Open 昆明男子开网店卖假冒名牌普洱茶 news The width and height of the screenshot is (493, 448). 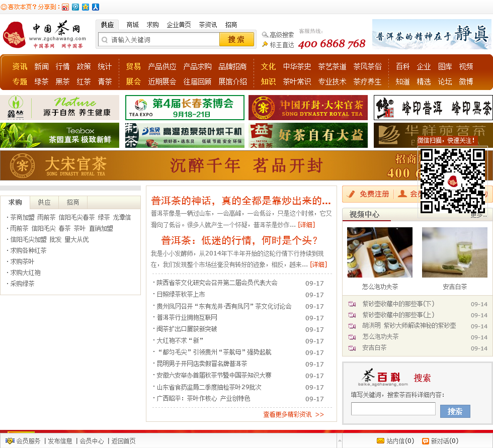[202, 364]
